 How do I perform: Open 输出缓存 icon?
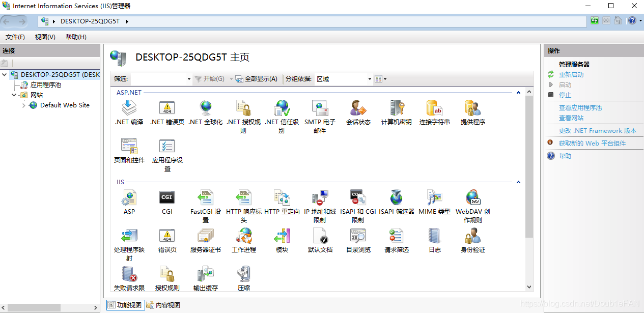click(206, 274)
